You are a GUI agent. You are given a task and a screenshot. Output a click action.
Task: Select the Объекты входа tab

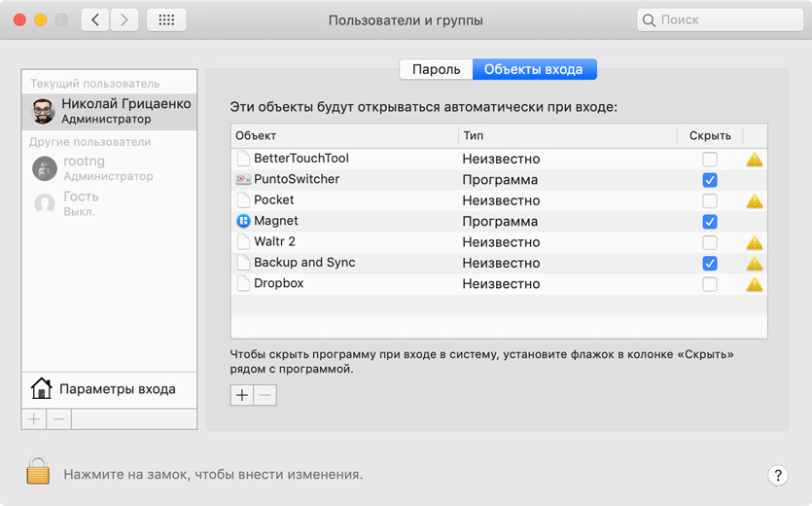pyautogui.click(x=534, y=69)
